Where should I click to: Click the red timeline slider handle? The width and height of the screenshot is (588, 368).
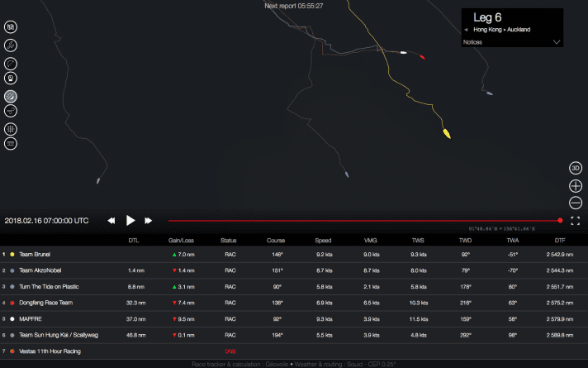coord(561,221)
